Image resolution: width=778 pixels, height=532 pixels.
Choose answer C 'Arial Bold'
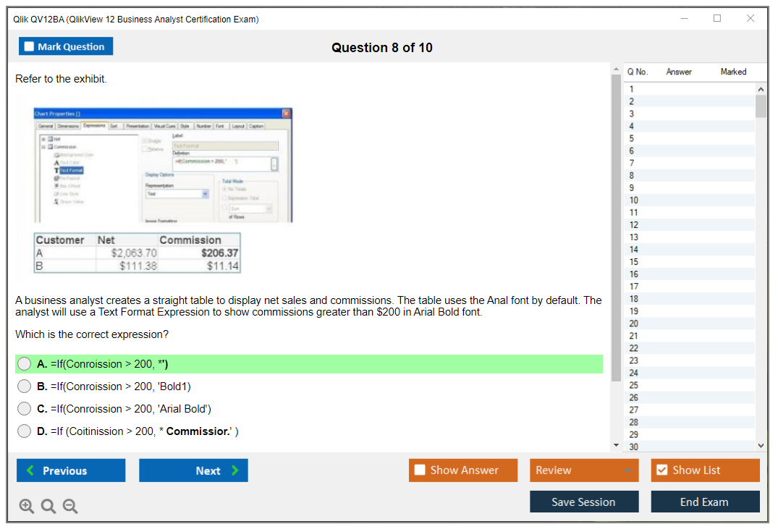pos(25,409)
